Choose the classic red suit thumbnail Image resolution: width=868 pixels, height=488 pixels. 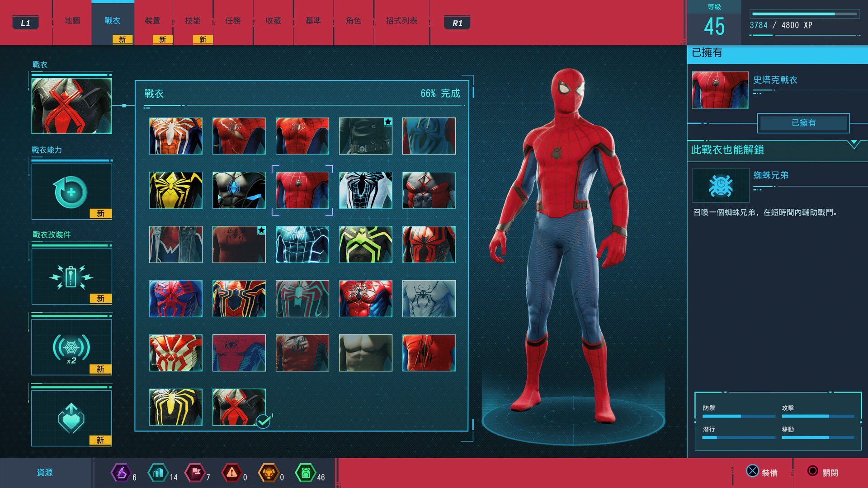(302, 136)
